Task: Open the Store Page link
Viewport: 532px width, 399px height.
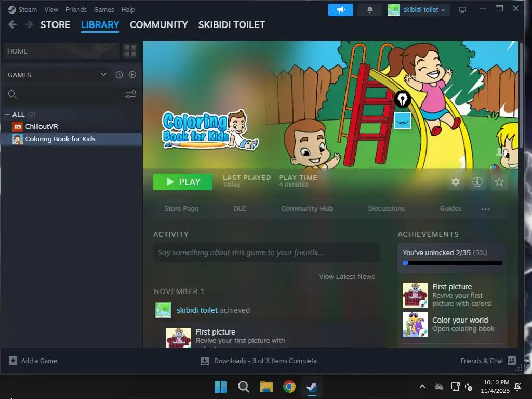Action: point(181,209)
